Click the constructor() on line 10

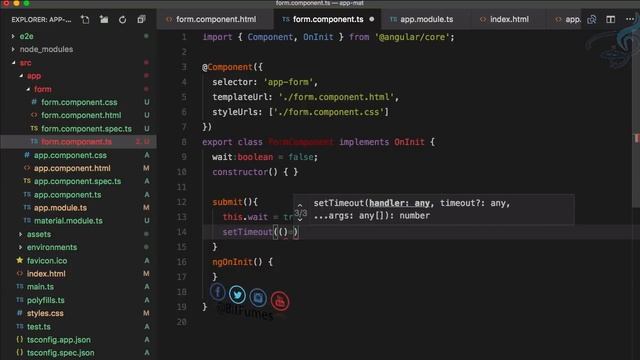point(245,172)
